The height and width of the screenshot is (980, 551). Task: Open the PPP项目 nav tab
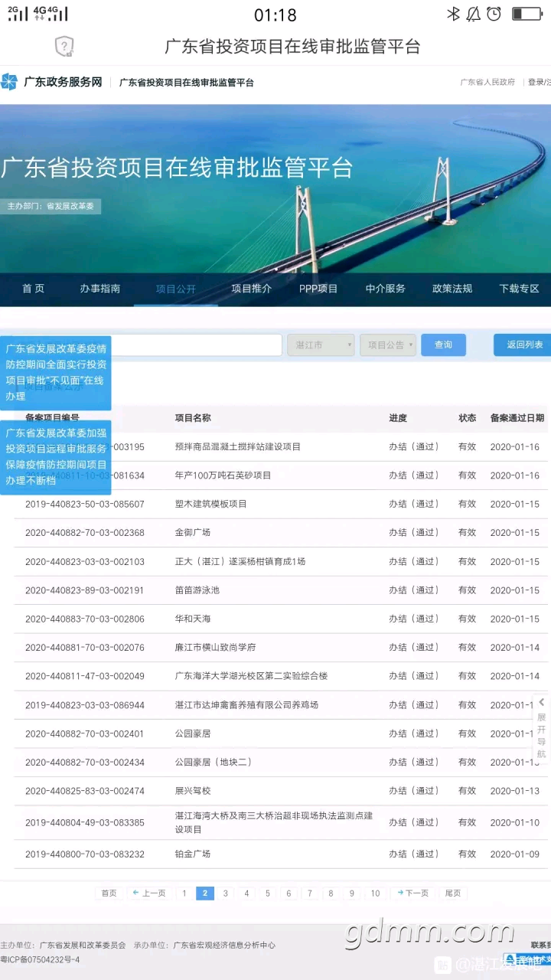318,289
